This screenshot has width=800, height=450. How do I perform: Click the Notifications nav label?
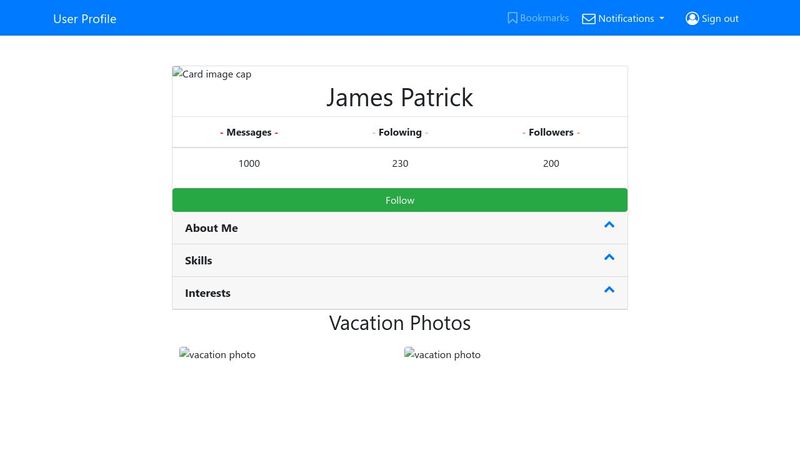626,19
